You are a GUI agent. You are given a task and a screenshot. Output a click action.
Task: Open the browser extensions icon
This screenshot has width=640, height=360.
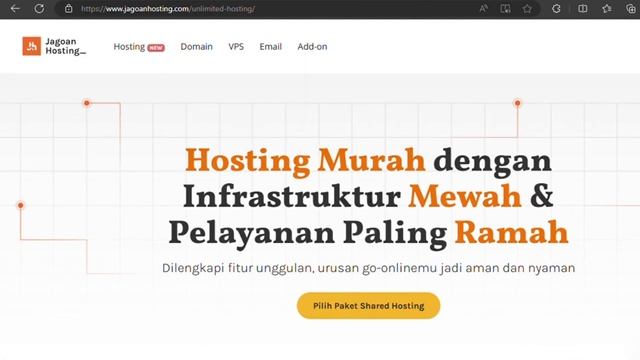click(x=556, y=9)
